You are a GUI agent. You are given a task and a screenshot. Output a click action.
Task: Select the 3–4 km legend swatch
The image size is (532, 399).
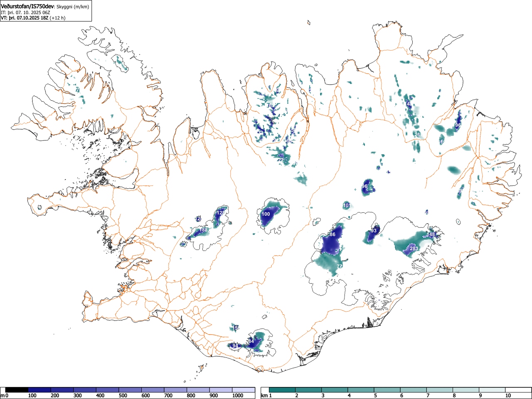[335, 390]
